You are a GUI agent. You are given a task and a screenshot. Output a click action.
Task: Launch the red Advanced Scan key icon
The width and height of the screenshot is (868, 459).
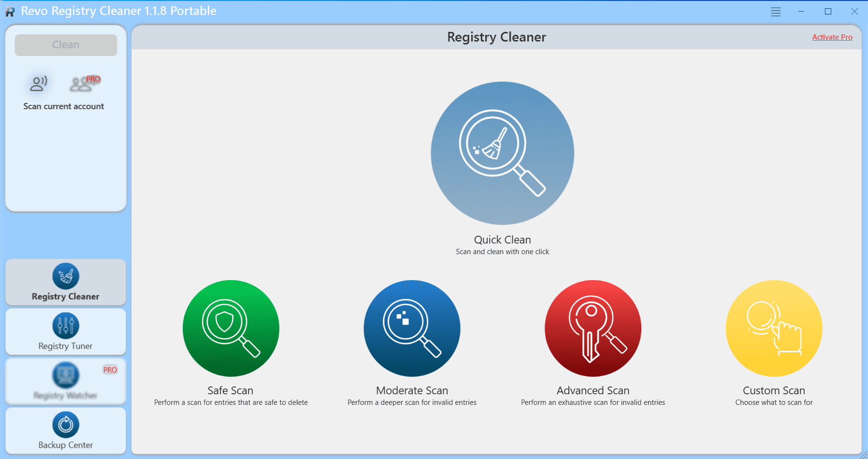[x=593, y=329]
